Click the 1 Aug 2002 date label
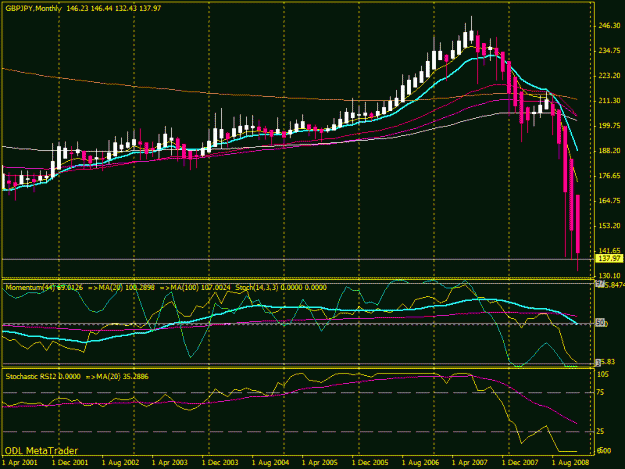Viewport: 625px width, 469px height. click(120, 463)
